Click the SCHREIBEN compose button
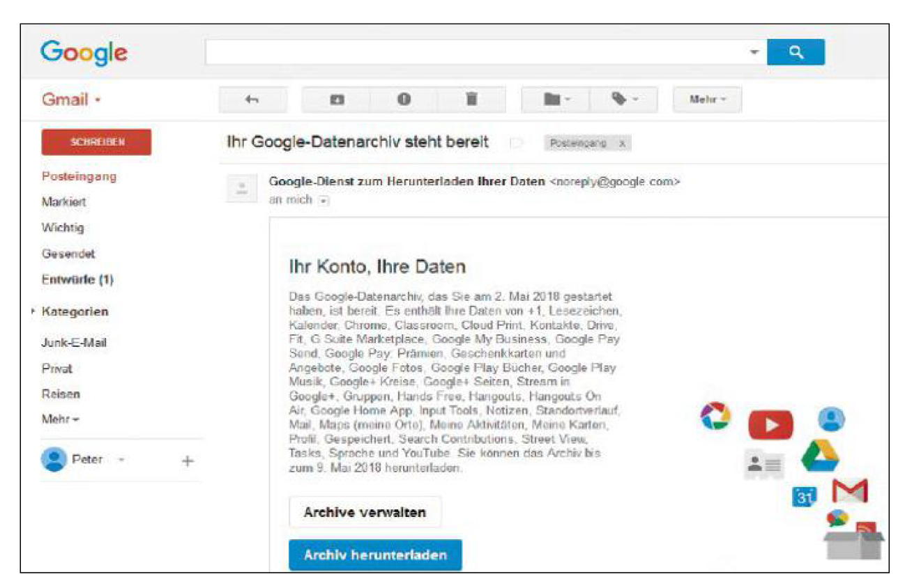 pos(96,141)
